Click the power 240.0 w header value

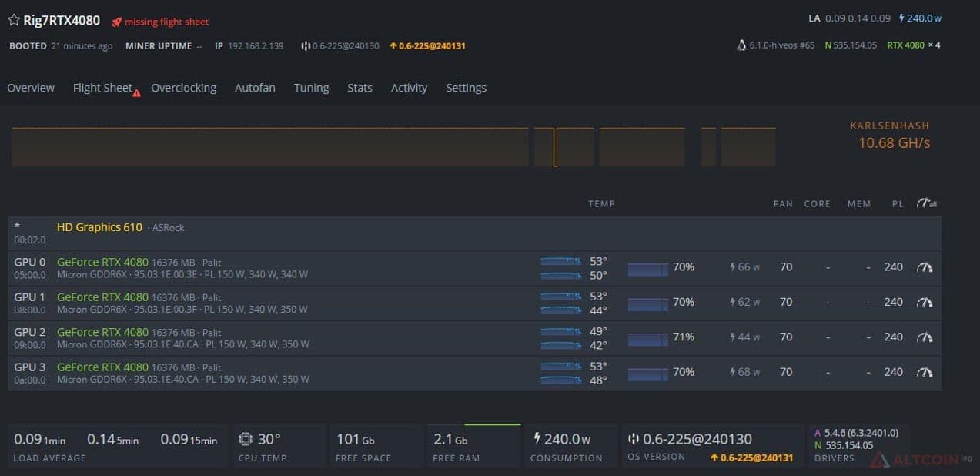[920, 18]
